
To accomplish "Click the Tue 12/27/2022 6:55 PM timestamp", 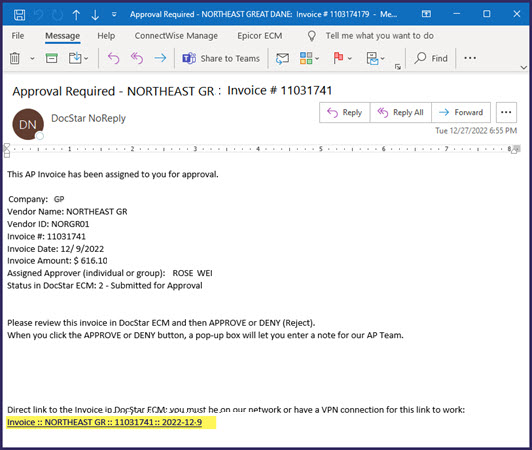I will pos(476,131).
